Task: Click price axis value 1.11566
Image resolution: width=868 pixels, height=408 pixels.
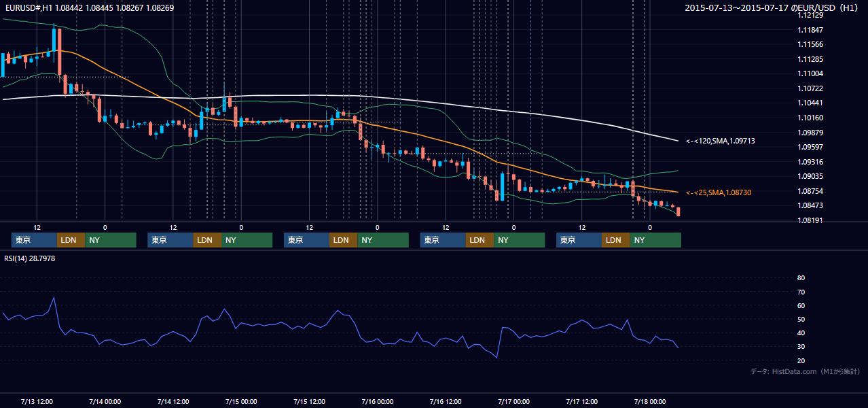Action: (810, 44)
